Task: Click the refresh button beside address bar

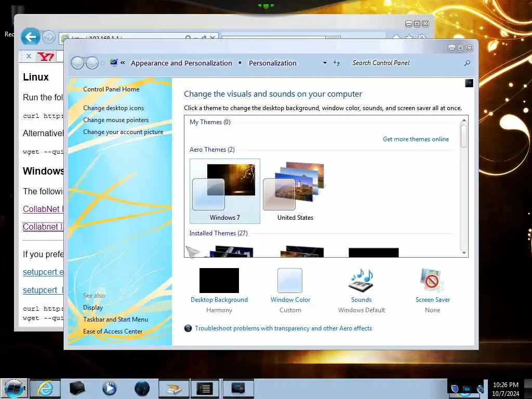Action: 336,63
